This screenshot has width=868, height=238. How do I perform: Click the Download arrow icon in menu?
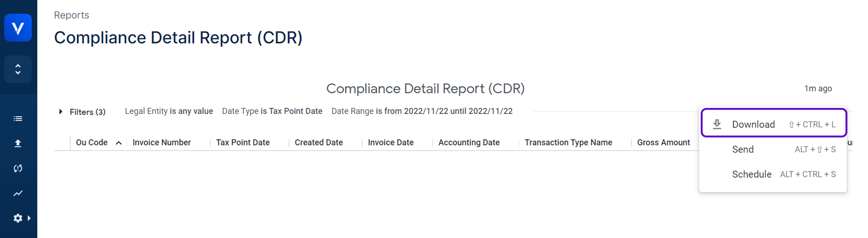[717, 124]
